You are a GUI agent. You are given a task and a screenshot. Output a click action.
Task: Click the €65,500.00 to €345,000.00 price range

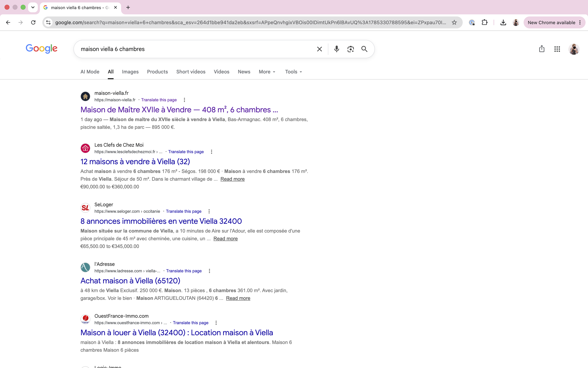click(110, 246)
